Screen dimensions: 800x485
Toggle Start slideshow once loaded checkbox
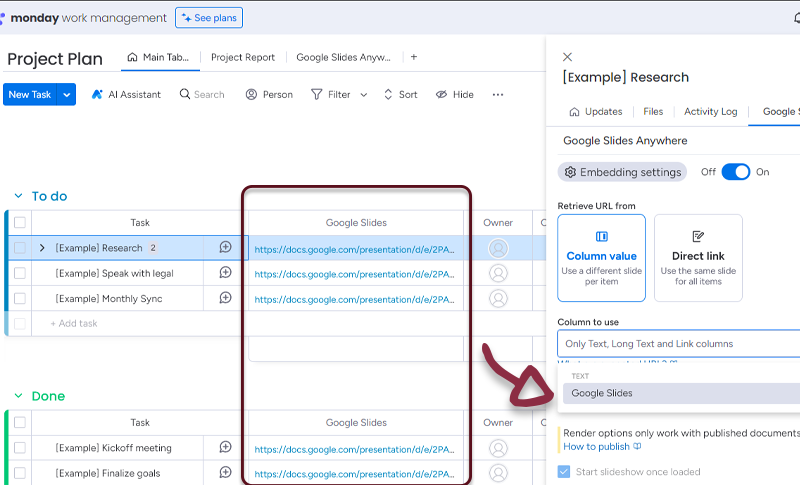click(x=565, y=472)
